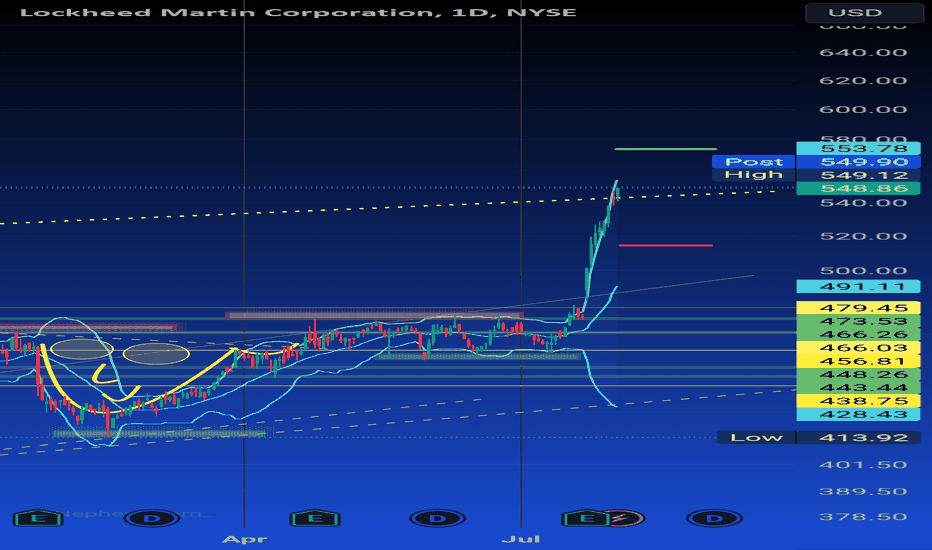The image size is (932, 550).
Task: Open the earnings E marker beside the lightning icon
Action: 586,518
